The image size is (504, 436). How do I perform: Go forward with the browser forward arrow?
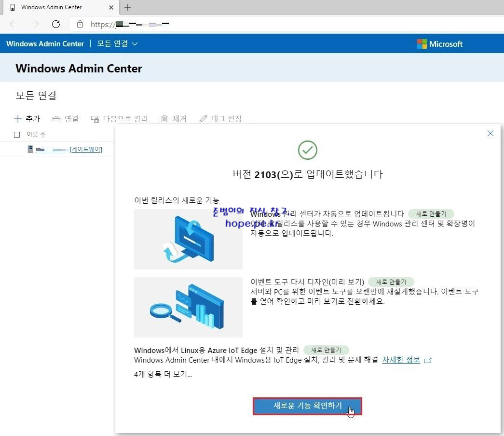(x=34, y=24)
